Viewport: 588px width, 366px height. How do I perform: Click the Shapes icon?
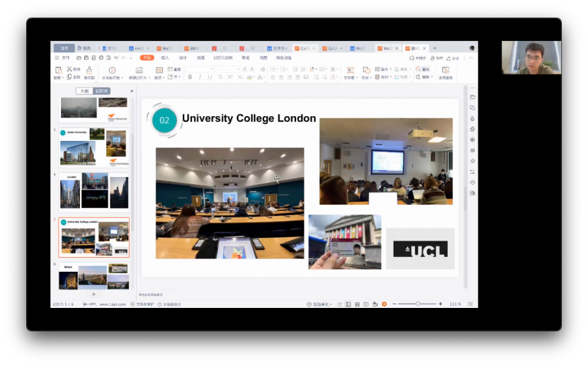pyautogui.click(x=366, y=70)
